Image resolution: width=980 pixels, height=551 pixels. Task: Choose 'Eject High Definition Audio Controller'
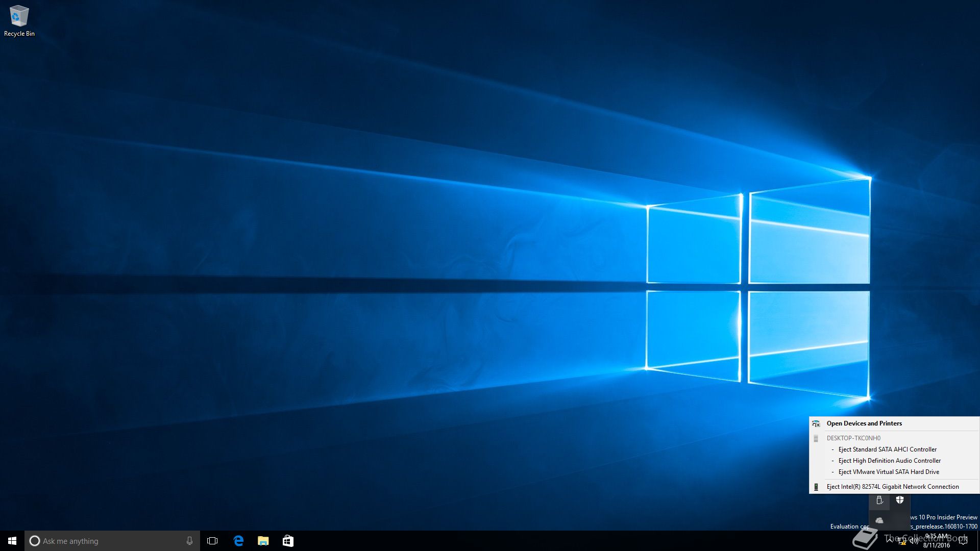[894, 461]
